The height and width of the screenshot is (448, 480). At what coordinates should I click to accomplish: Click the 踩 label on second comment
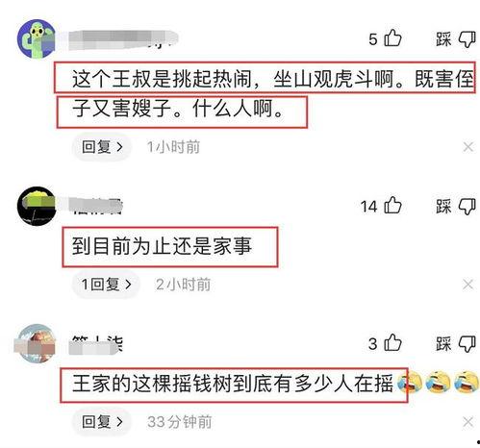coord(443,206)
